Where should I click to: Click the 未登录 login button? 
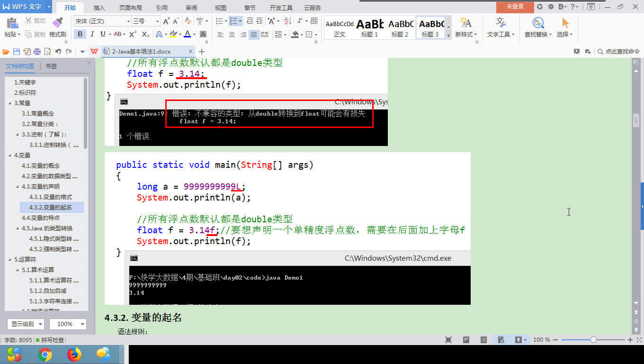tap(515, 7)
